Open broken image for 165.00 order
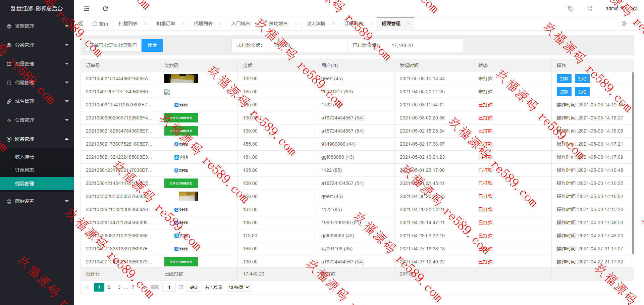This screenshot has height=305, width=644. click(167, 92)
